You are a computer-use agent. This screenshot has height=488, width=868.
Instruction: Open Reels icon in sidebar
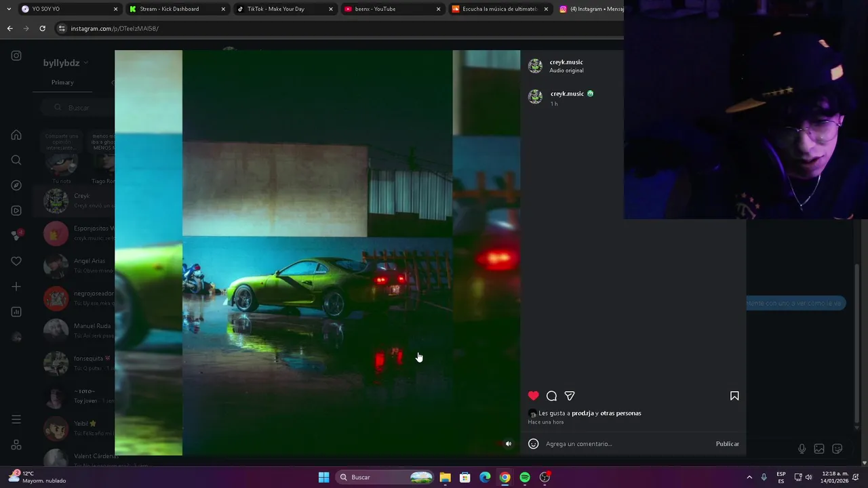click(16, 211)
